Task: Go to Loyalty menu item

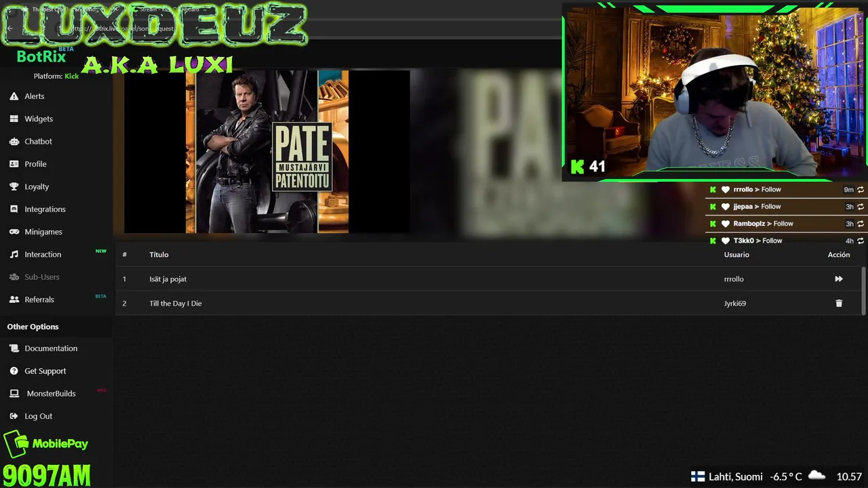Action: (37, 186)
